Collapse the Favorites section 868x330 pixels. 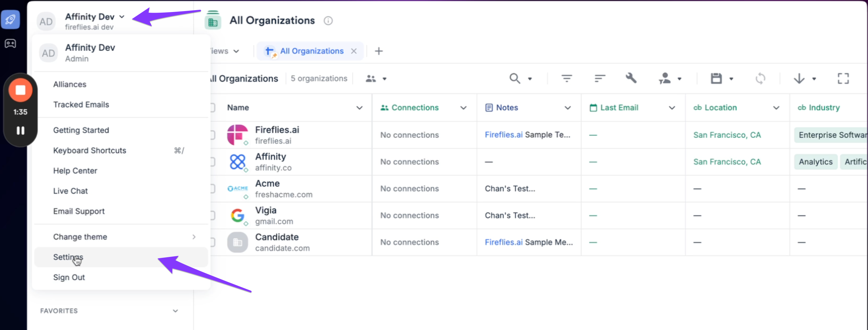[x=175, y=311]
